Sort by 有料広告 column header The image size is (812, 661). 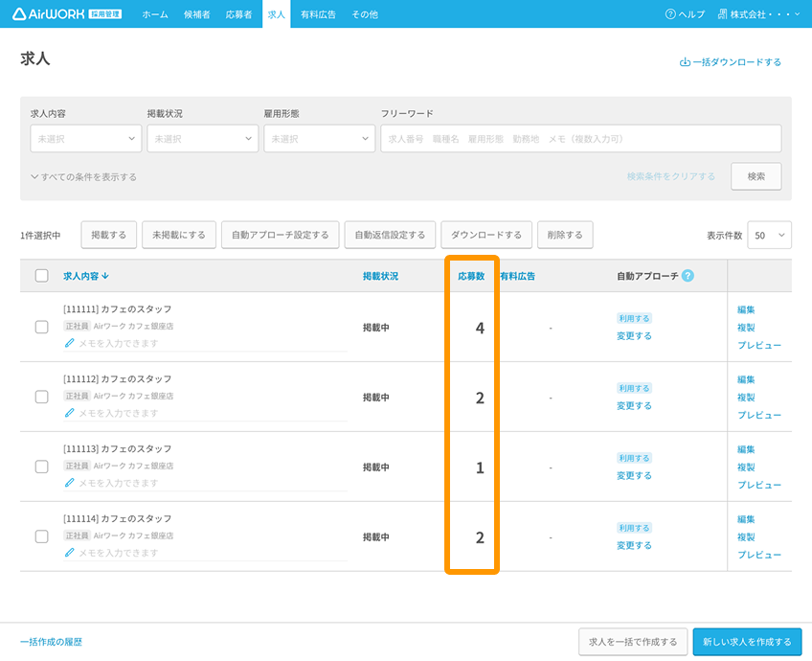(518, 276)
